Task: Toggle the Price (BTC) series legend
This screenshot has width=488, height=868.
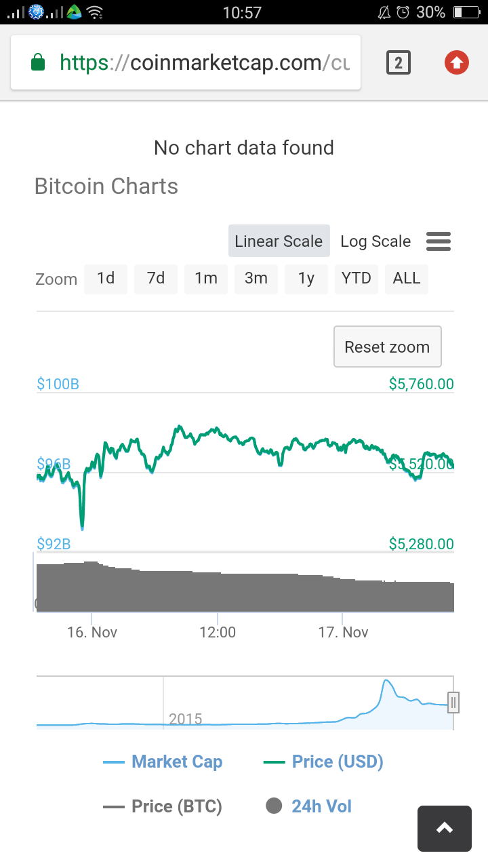Action: click(163, 806)
